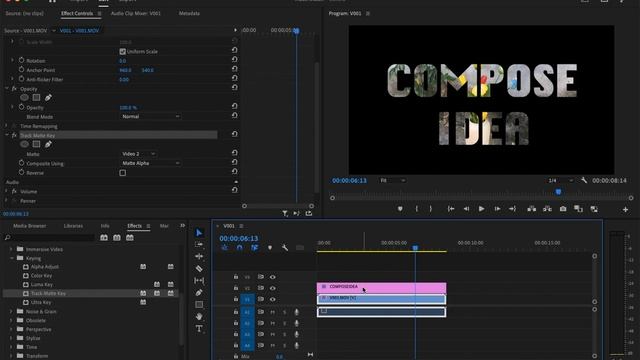Click the Extract button in Program monitor
The width and height of the screenshot is (640, 360).
(547, 209)
